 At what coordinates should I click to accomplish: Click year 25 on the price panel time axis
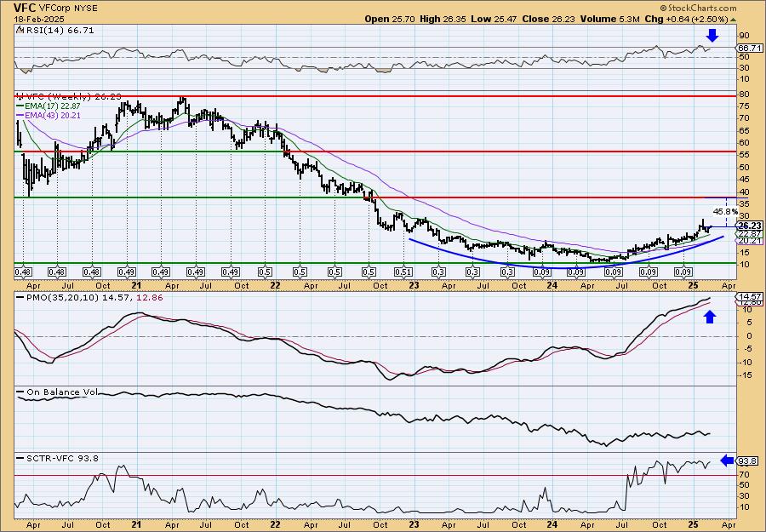click(694, 285)
